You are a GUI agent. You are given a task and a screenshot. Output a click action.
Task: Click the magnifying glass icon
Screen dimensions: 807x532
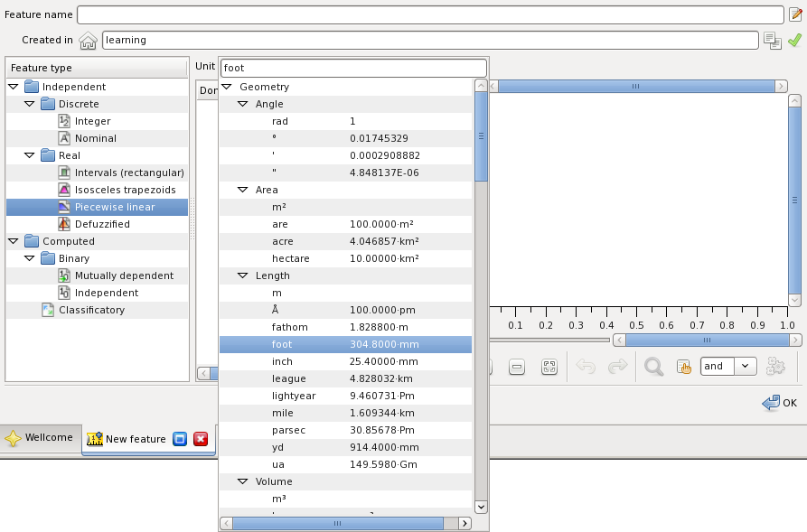coord(653,367)
